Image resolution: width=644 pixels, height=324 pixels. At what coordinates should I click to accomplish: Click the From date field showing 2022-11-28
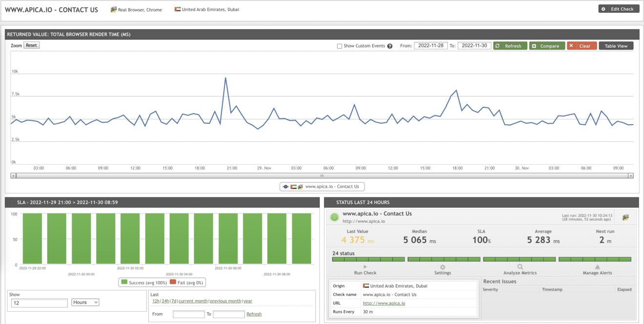pos(431,45)
